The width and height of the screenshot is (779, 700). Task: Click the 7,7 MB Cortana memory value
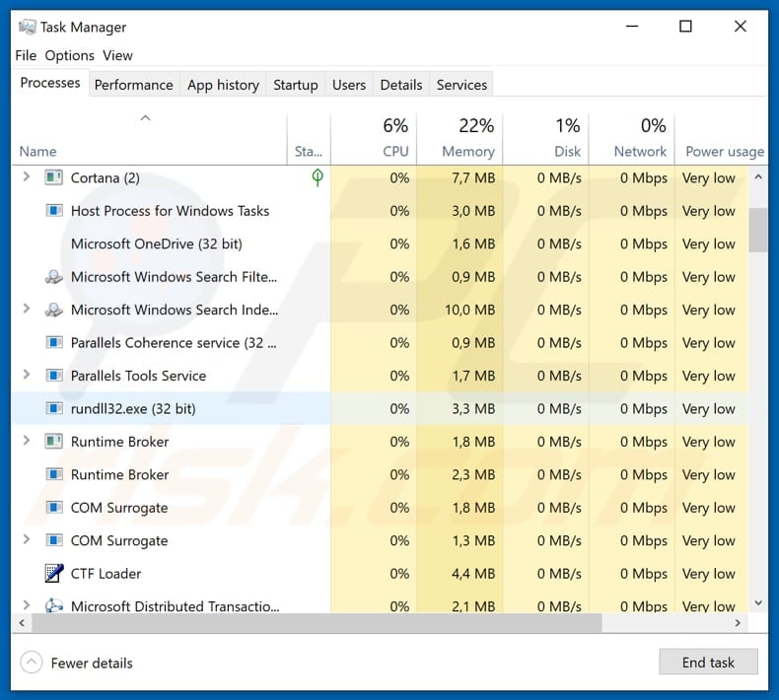coord(473,177)
